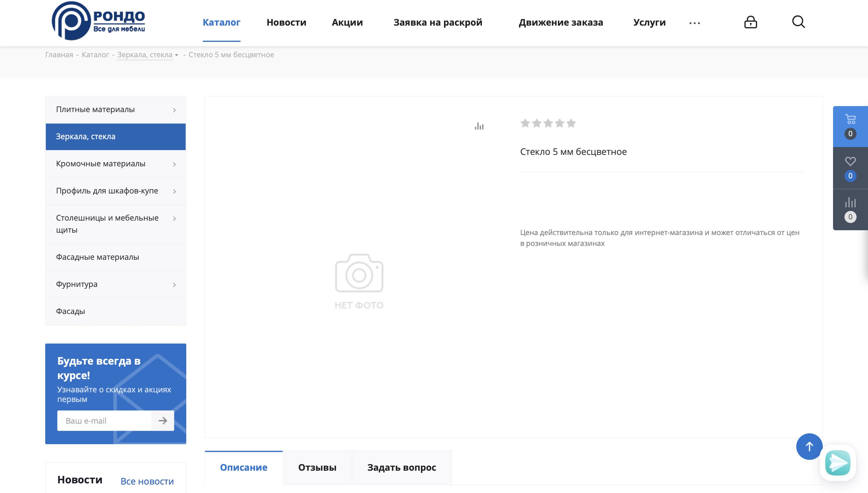Click the scroll-to-top arrow button
This screenshot has width=868, height=493.
pos(809,447)
